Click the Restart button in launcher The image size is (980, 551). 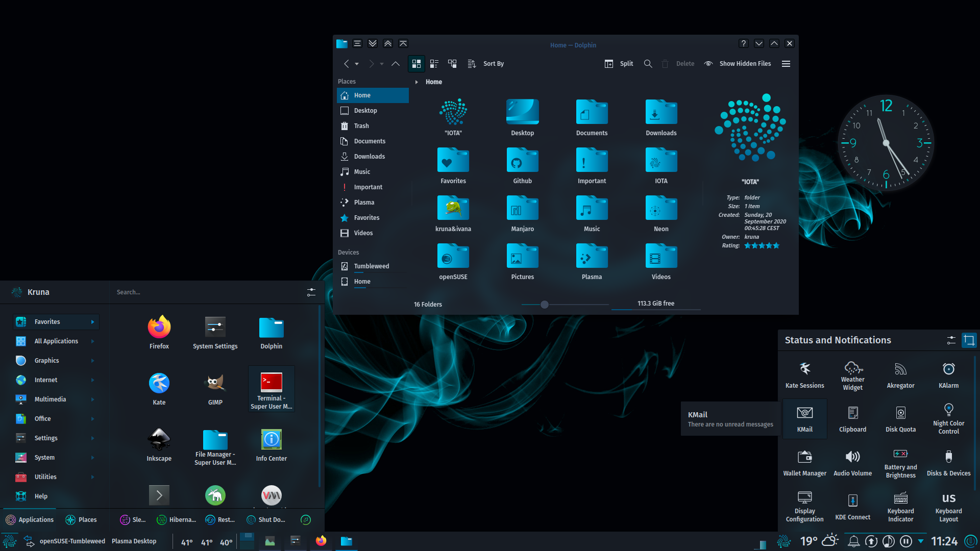(x=220, y=520)
